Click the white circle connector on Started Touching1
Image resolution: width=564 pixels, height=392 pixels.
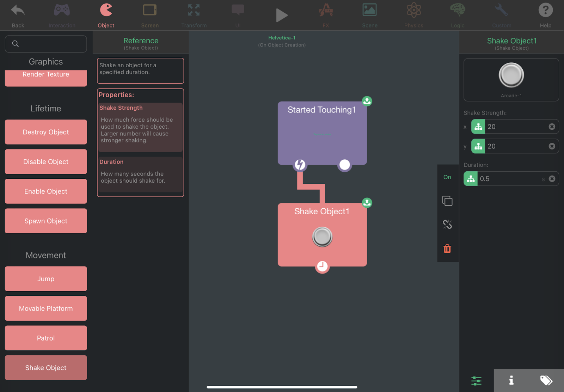pyautogui.click(x=344, y=165)
